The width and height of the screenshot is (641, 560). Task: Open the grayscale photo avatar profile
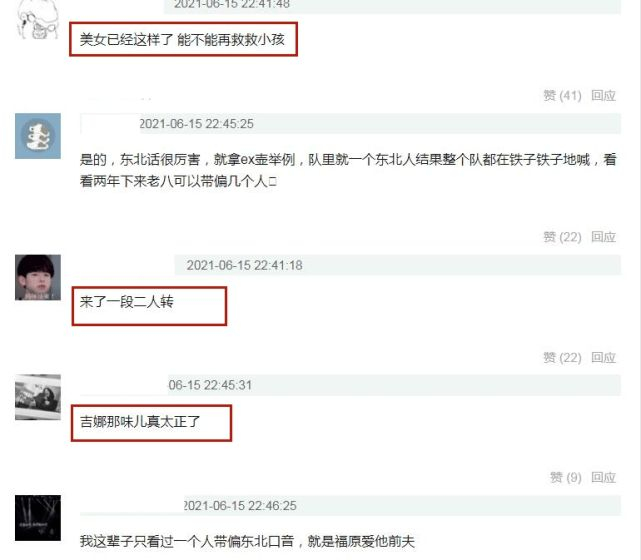tap(38, 397)
